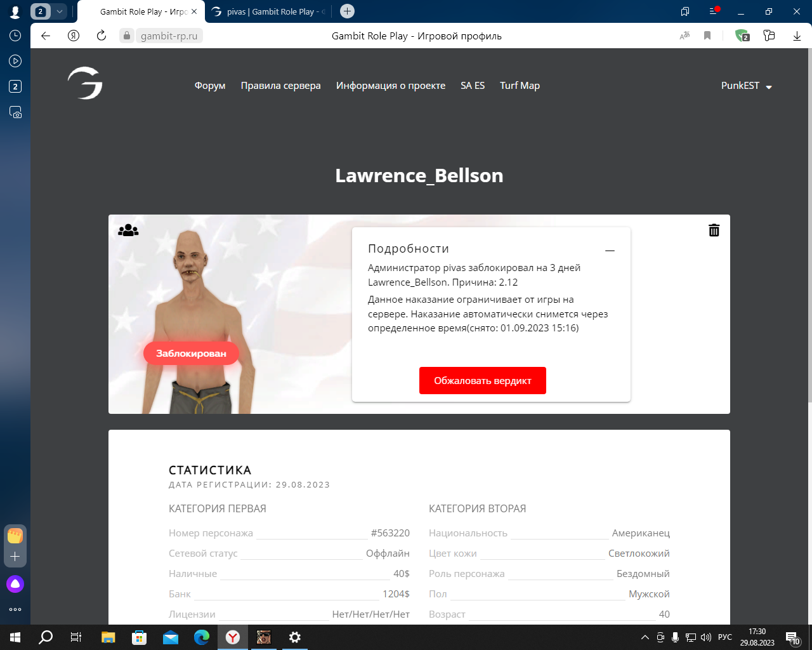Image resolution: width=812 pixels, height=650 pixels.
Task: Click the gambit-rp.ru address field
Action: 169,36
